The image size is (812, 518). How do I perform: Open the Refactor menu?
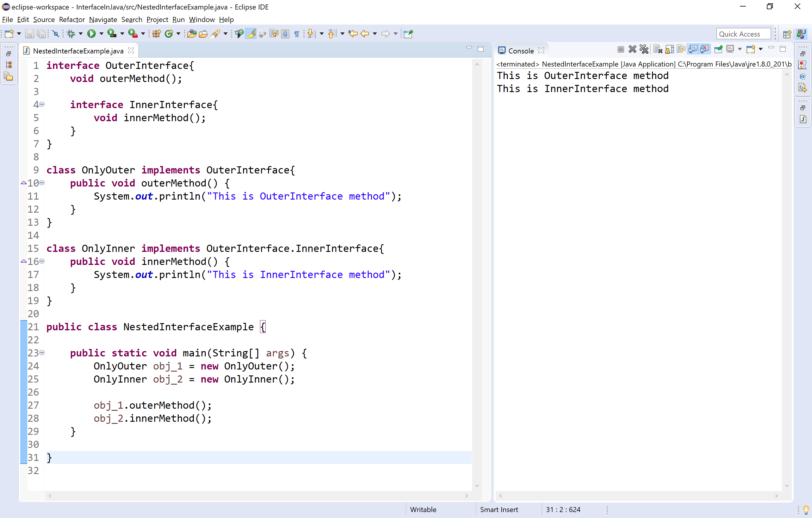pyautogui.click(x=72, y=19)
